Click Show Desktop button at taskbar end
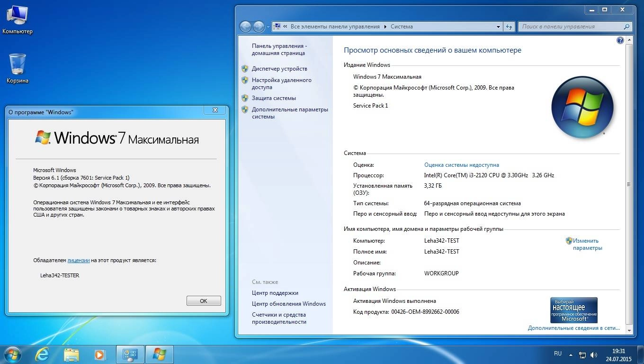 640,355
